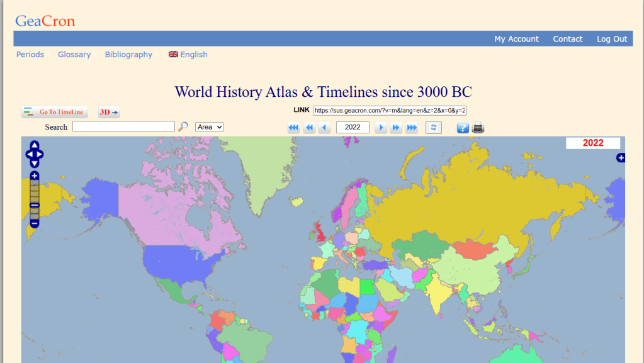Jump back with the triple-arrow rewind button

[293, 128]
